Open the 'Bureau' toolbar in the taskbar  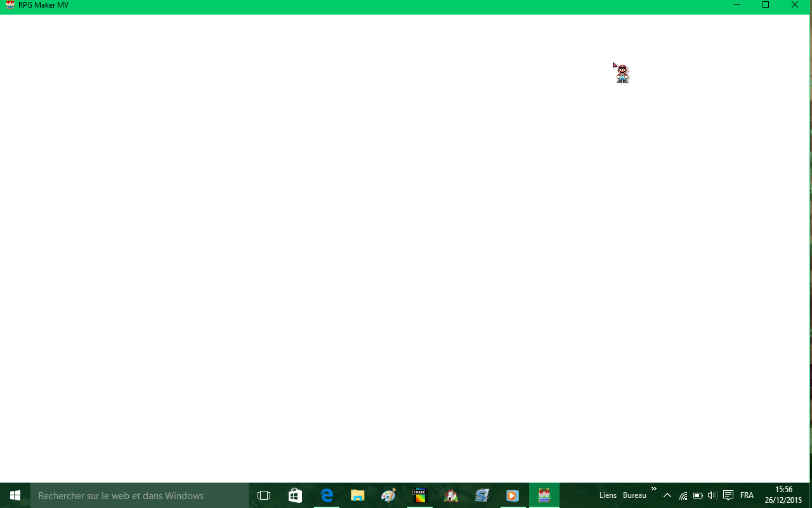point(634,495)
